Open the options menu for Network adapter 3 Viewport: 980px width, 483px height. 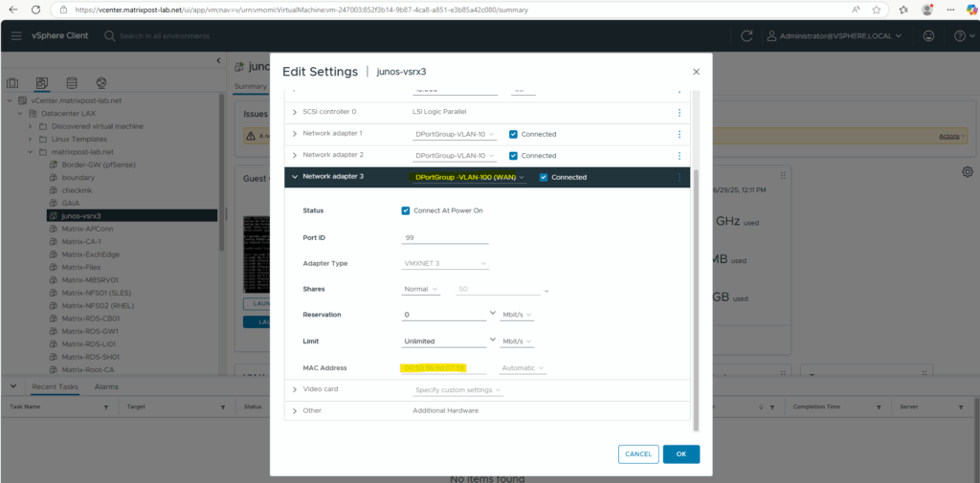pos(679,177)
